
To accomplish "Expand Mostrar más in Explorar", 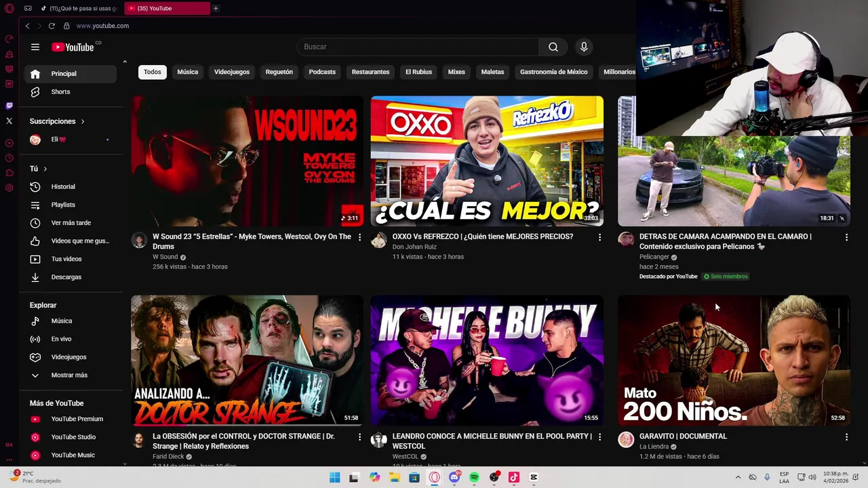I will pos(68,375).
